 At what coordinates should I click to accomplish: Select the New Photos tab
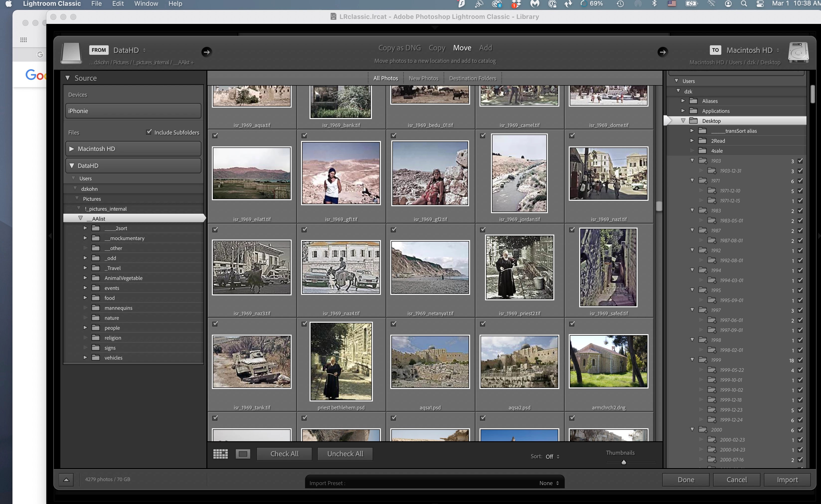tap(423, 78)
